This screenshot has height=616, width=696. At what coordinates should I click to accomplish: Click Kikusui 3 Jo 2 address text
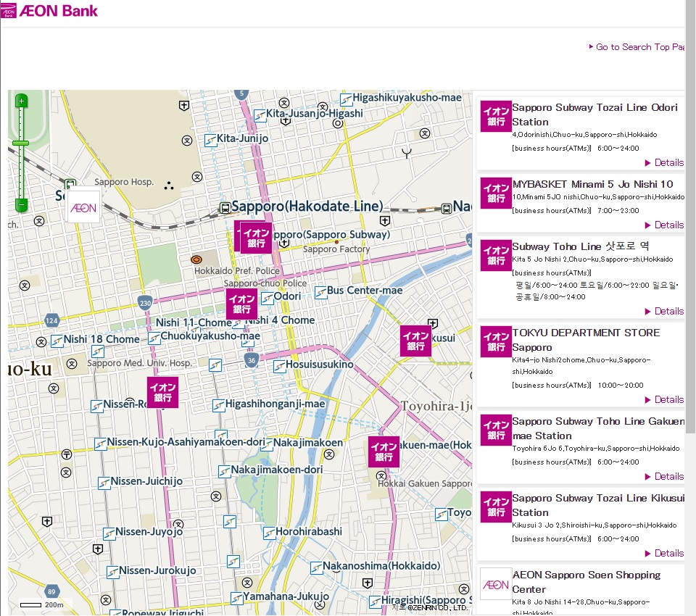594,525
